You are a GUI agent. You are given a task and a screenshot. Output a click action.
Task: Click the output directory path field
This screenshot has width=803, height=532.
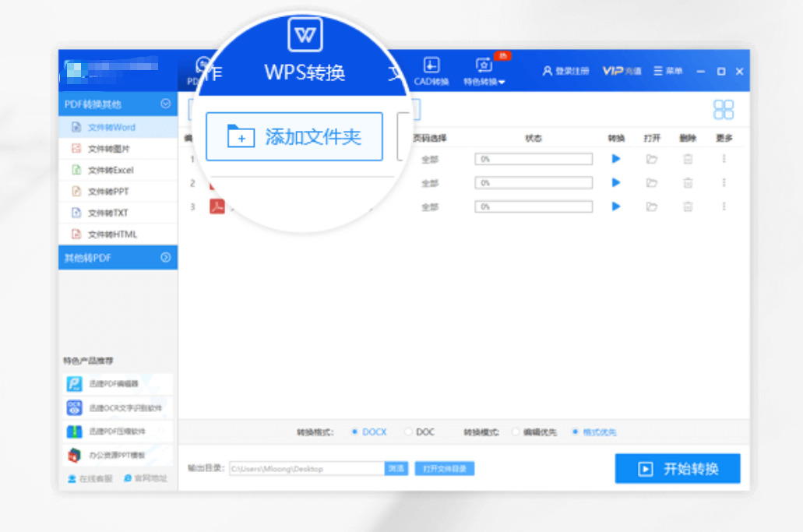307,468
